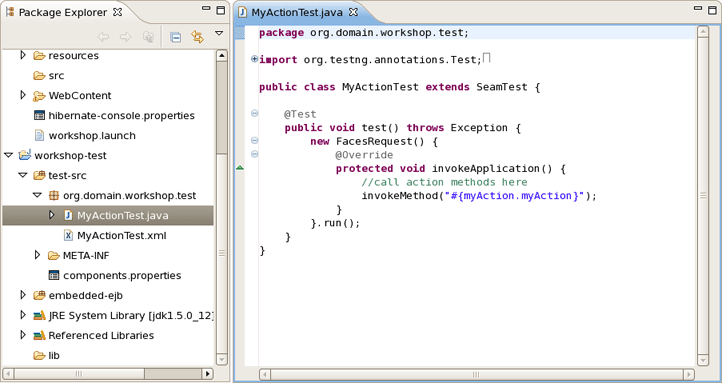Collapse the @Override fold marker

click(254, 154)
